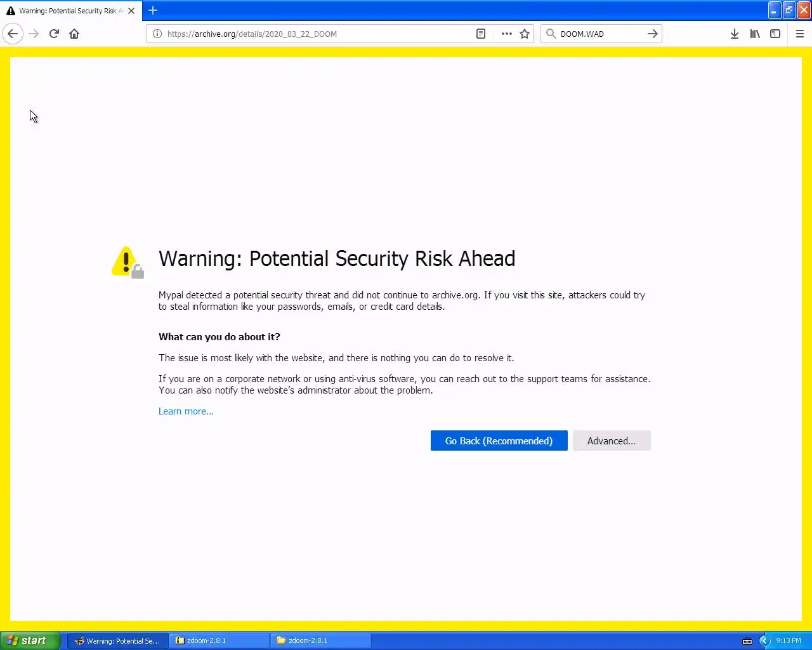
Task: Open the zdoom-2.8.1 archive taskbar item
Action: click(219, 640)
